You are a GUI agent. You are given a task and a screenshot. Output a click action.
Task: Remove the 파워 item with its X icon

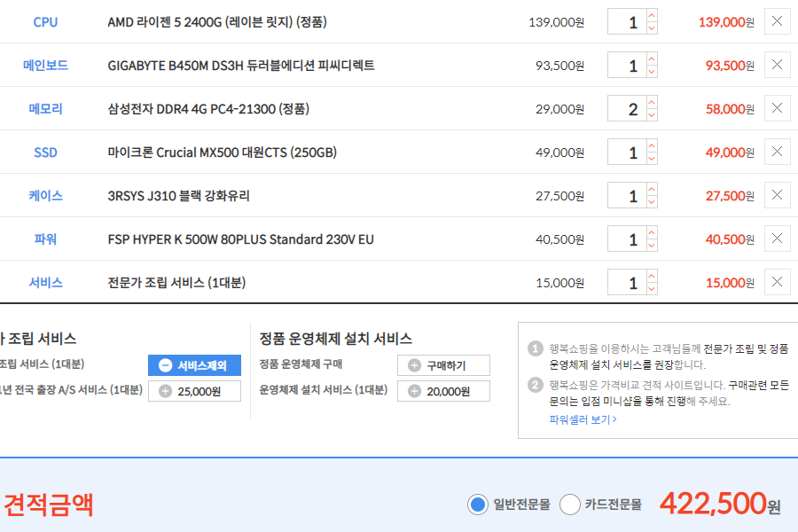coord(777,239)
